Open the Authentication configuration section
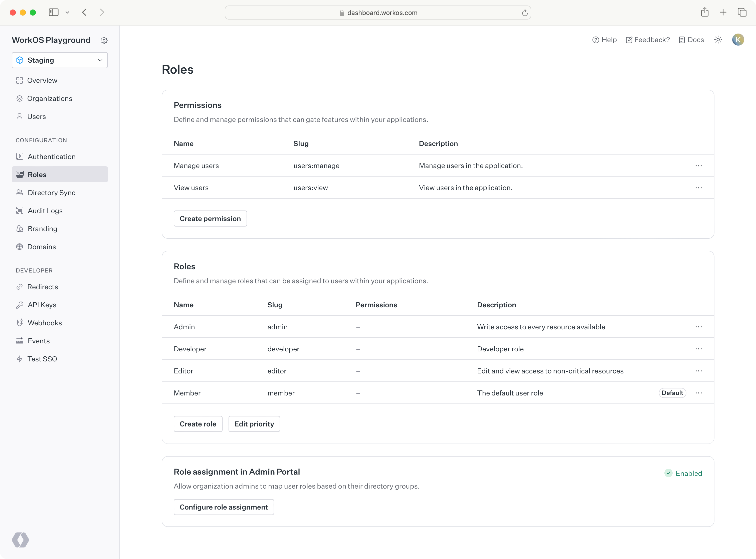This screenshot has width=756, height=559. [x=52, y=156]
